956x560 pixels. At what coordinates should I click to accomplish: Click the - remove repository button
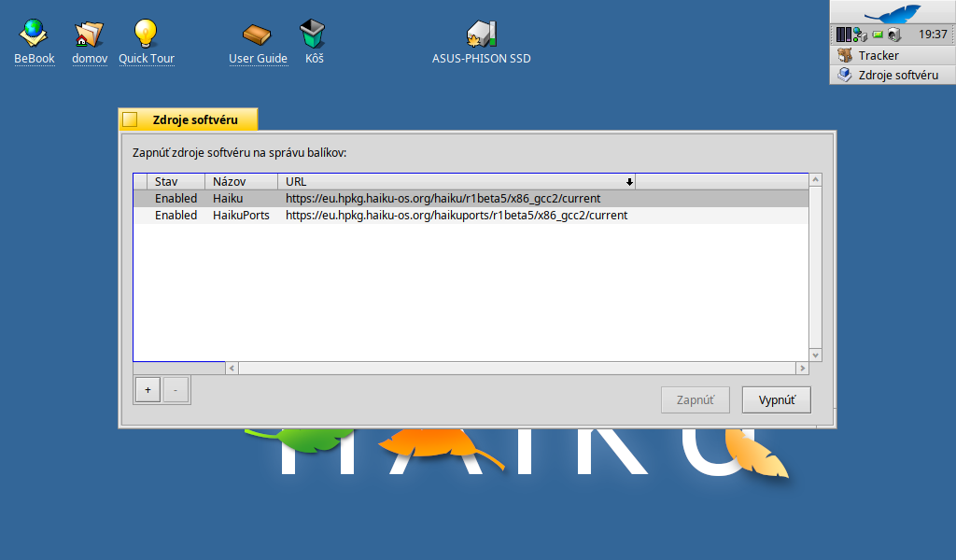click(x=176, y=390)
